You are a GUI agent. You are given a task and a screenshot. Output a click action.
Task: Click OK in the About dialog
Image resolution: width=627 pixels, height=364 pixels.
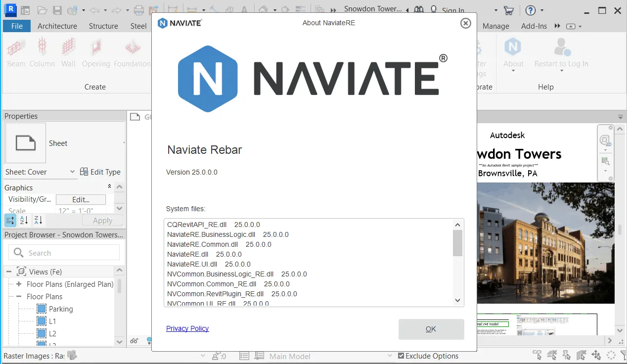431,329
